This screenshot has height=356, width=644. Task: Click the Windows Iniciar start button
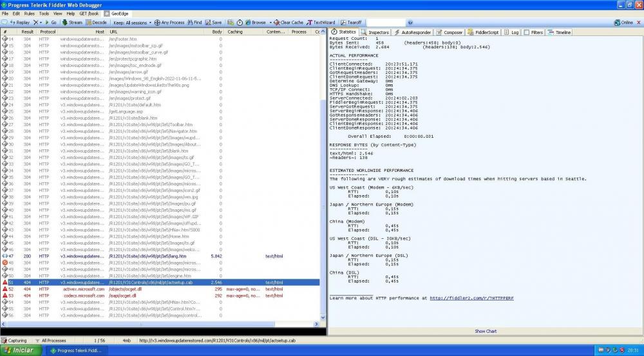pyautogui.click(x=19, y=351)
